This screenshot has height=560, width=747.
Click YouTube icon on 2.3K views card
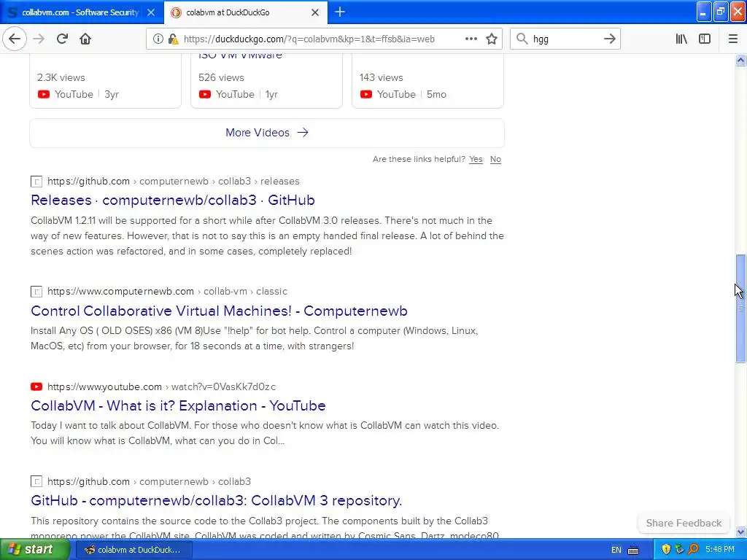(43, 94)
